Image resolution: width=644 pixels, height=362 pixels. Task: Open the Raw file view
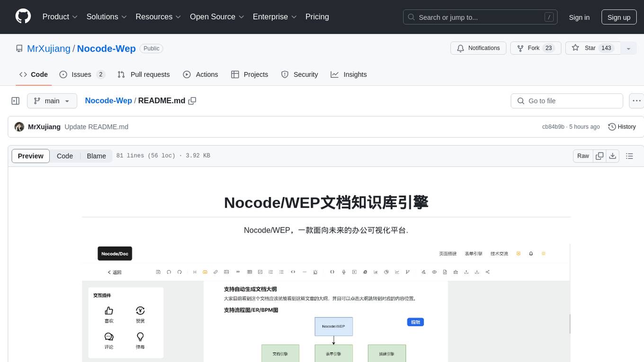[583, 156]
